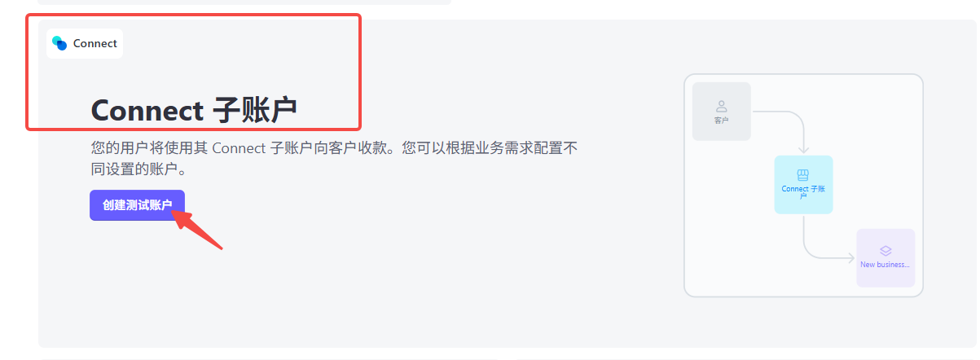Screen dimensions: 980x360
Task: Click the person icon in 客户 box
Action: (721, 106)
